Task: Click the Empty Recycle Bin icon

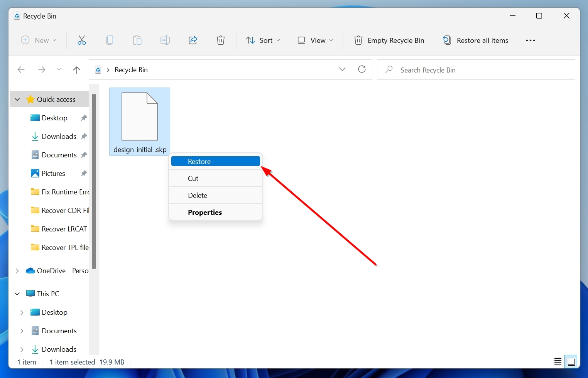Action: [358, 40]
